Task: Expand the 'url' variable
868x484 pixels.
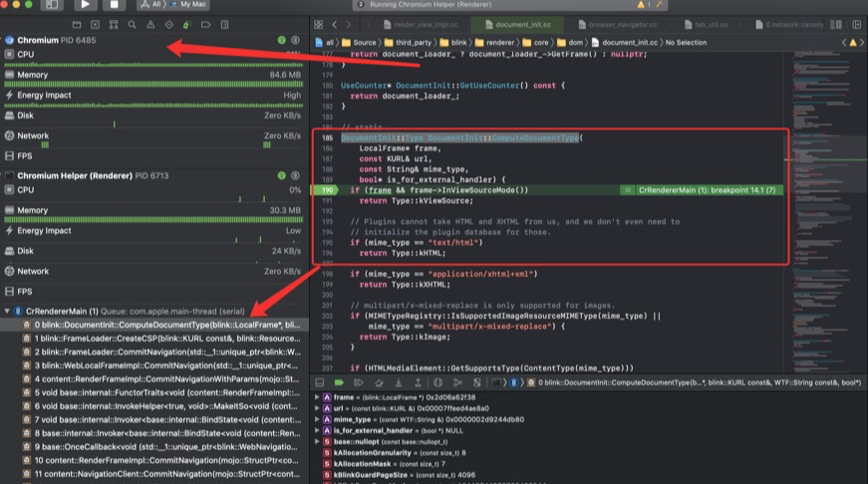Action: (317, 408)
